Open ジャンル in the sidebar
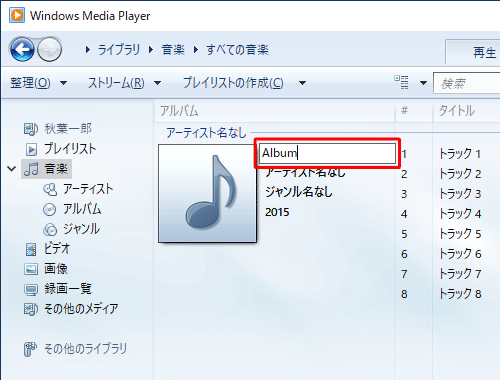The width and height of the screenshot is (500, 380). tap(72, 229)
